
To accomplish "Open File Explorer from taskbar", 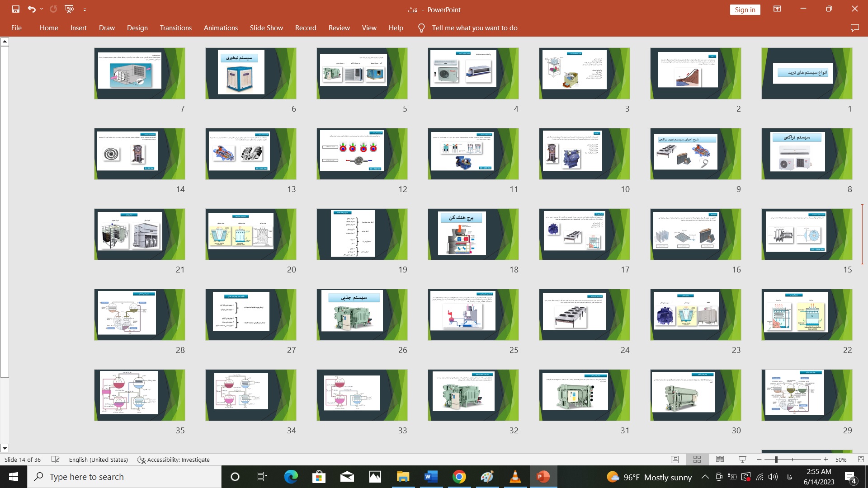I will click(403, 477).
